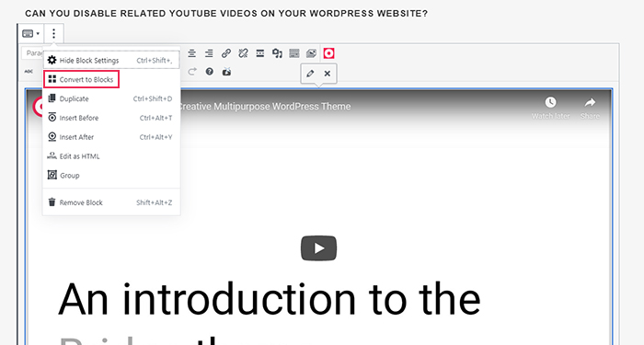Click the 'An introduction to the' video text
The image size is (644, 345).
point(270,299)
